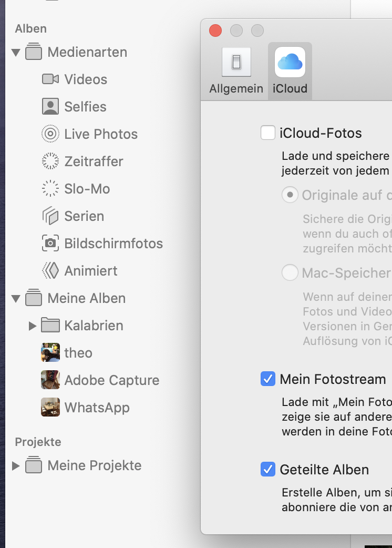This screenshot has height=548, width=392.
Task: Expand the Meine Projekte section
Action: click(16, 466)
